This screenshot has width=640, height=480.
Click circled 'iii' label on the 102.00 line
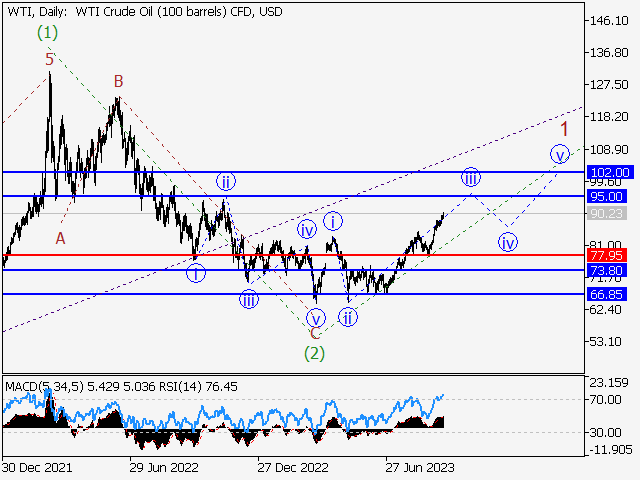pos(471,177)
